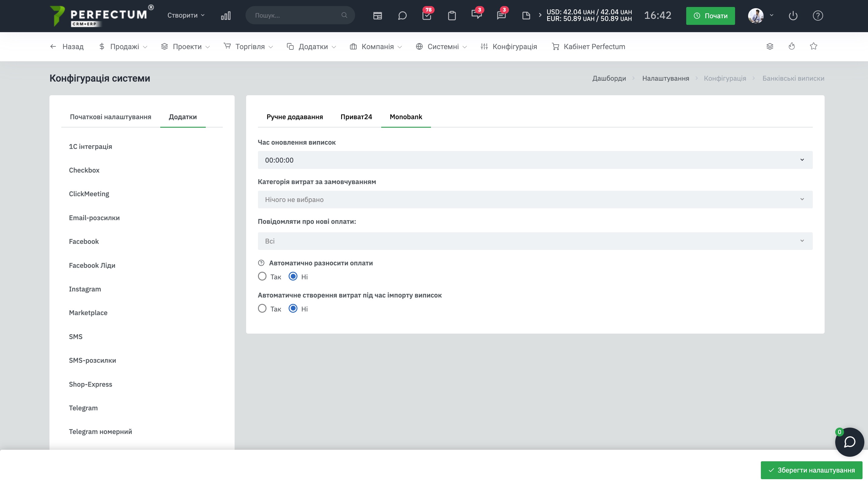The height and width of the screenshot is (481, 868).
Task: Open the statistics bar chart icon
Action: tap(225, 15)
